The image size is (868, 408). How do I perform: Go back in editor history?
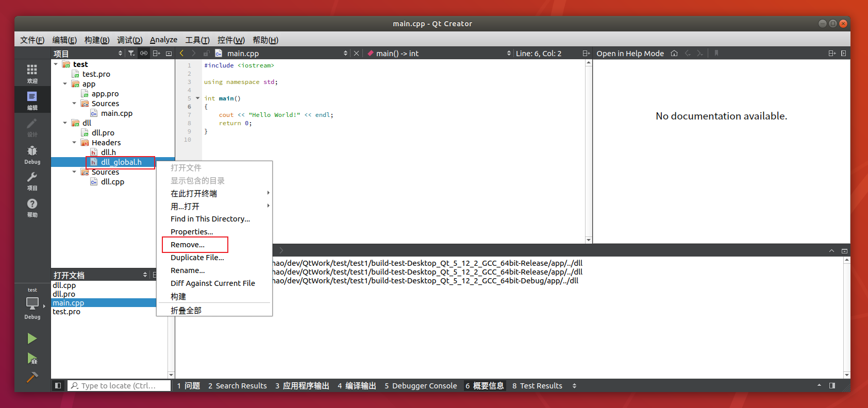181,53
